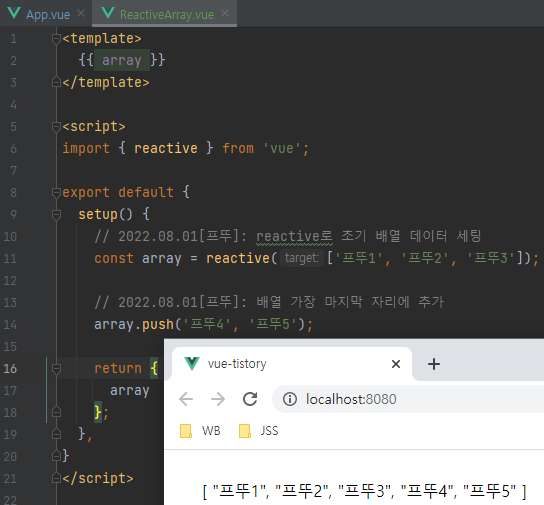Click the Vue logo on ReactiveArray.vue tab
This screenshot has width=544, height=505.
click(x=108, y=13)
